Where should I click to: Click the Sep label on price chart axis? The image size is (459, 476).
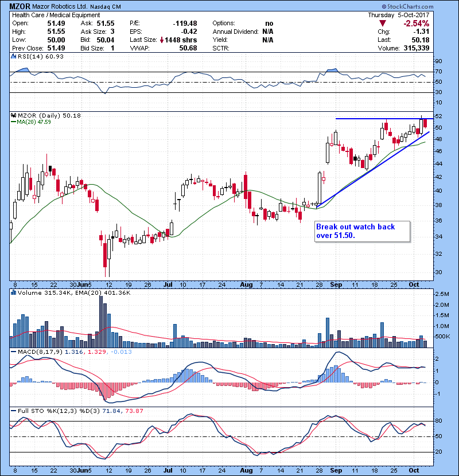[336, 285]
